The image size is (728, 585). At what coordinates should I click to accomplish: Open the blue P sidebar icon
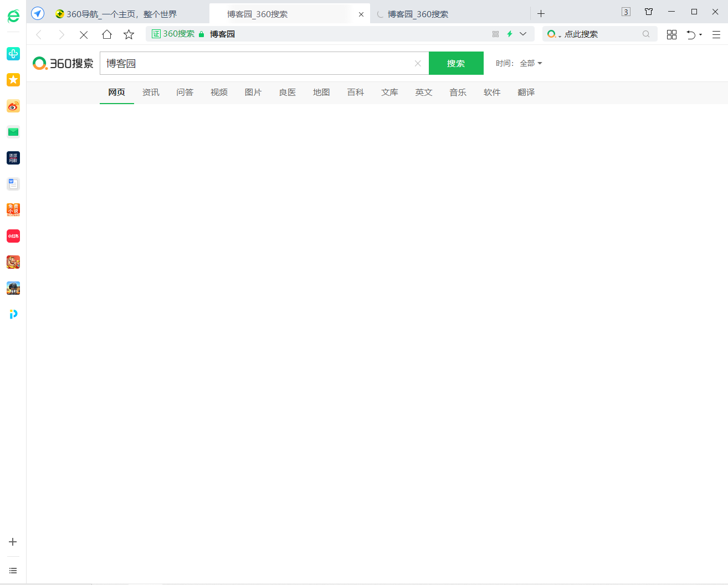[13, 314]
